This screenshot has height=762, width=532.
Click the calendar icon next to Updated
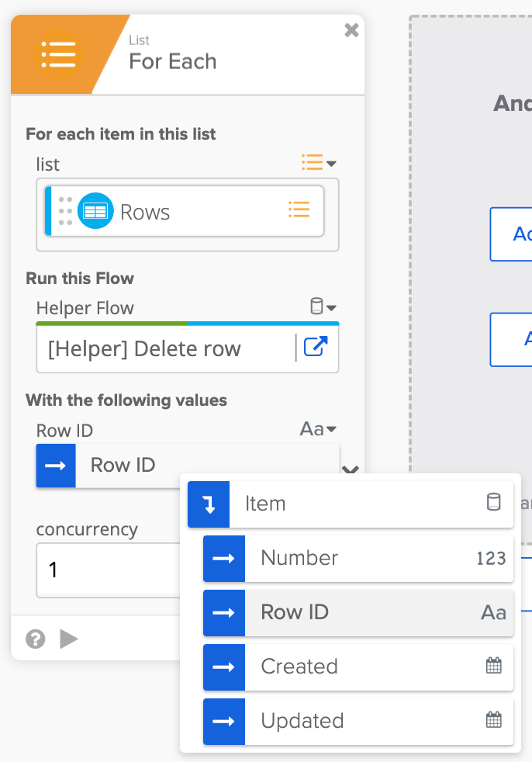click(x=493, y=720)
